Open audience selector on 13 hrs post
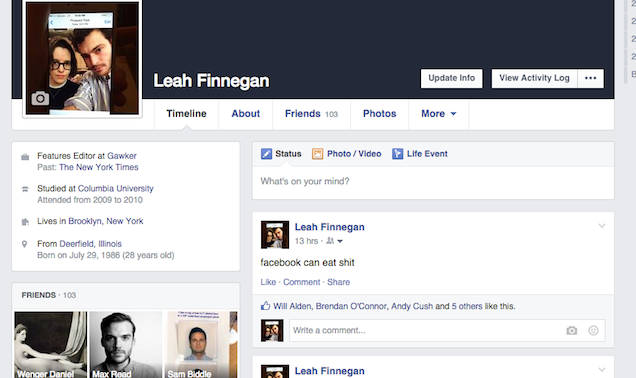Image resolution: width=636 pixels, height=378 pixels. 335,241
